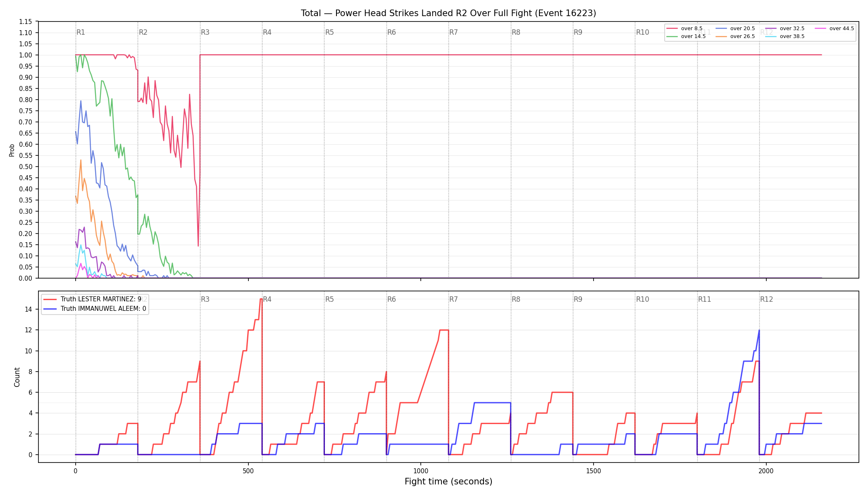Select the 'over 26.5' legend entry
Image resolution: width=868 pixels, height=496 pixels.
[x=735, y=36]
